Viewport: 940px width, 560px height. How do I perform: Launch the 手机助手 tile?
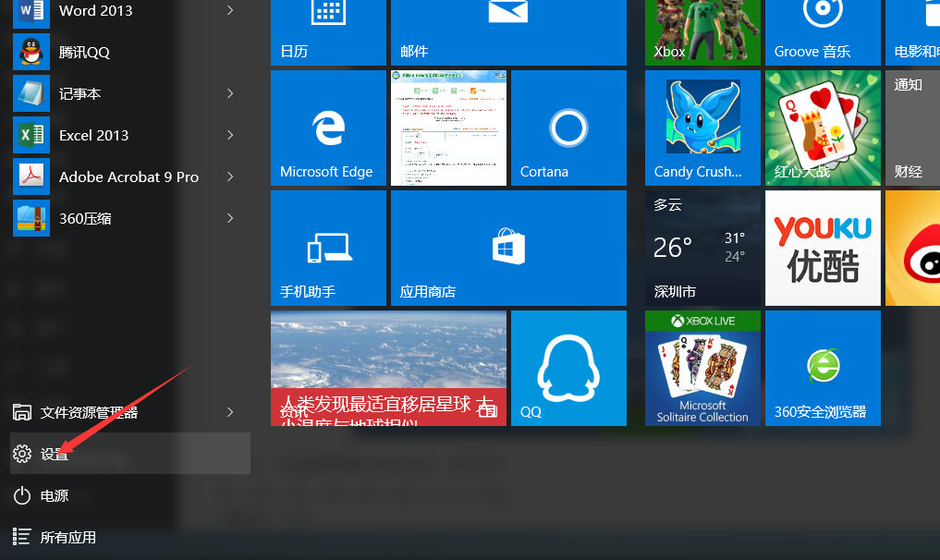click(328, 249)
